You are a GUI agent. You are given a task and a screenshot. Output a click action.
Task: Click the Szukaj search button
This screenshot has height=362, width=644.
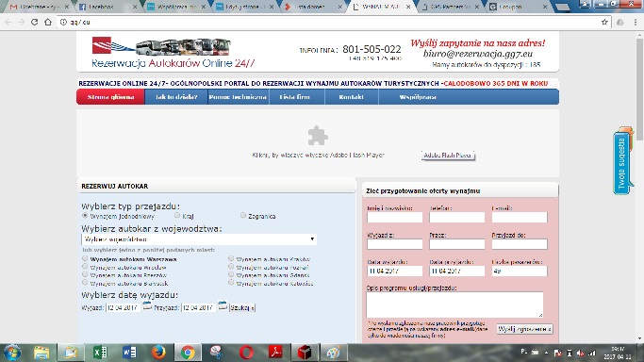(x=242, y=307)
